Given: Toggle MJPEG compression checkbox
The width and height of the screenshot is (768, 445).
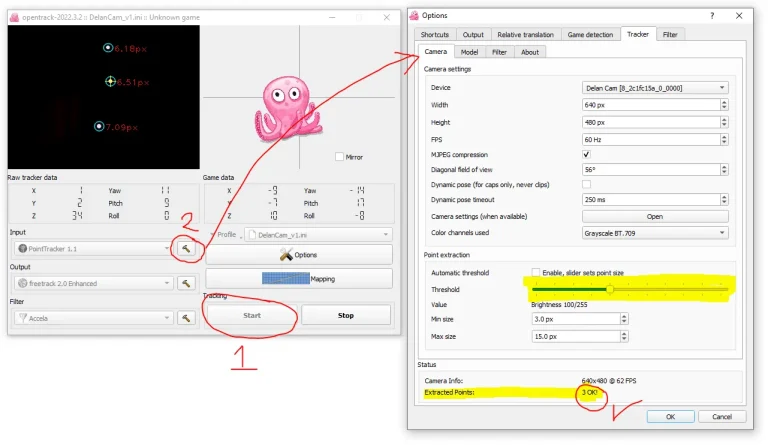Looking at the screenshot, I should click(x=586, y=154).
